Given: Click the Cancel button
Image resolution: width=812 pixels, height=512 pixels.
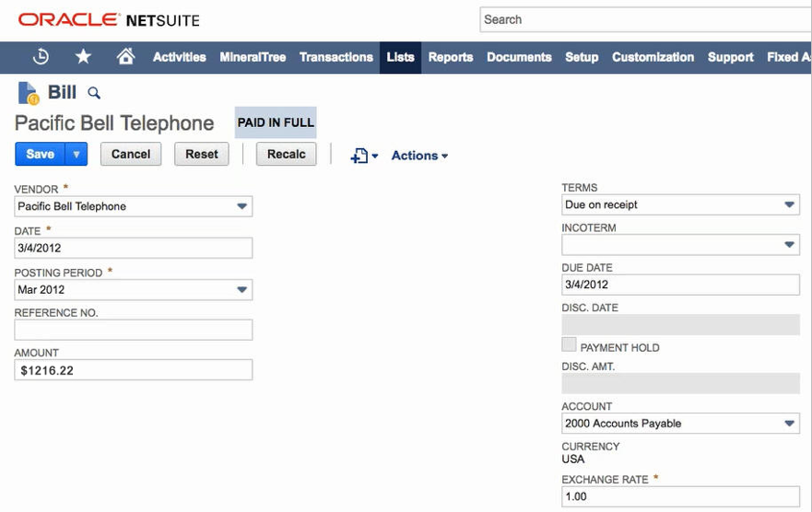Looking at the screenshot, I should click(131, 154).
